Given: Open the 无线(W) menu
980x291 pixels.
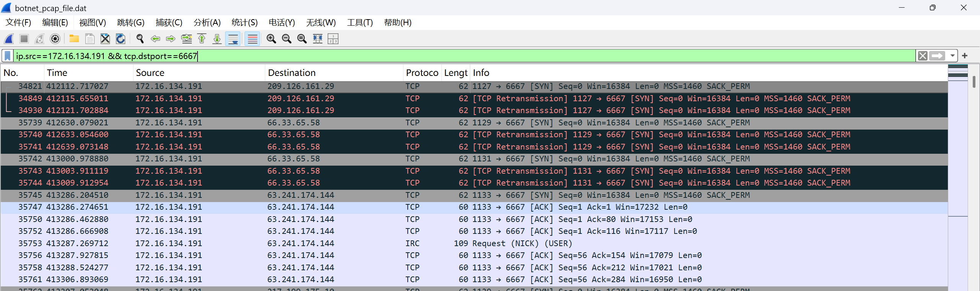Looking at the screenshot, I should [x=321, y=23].
